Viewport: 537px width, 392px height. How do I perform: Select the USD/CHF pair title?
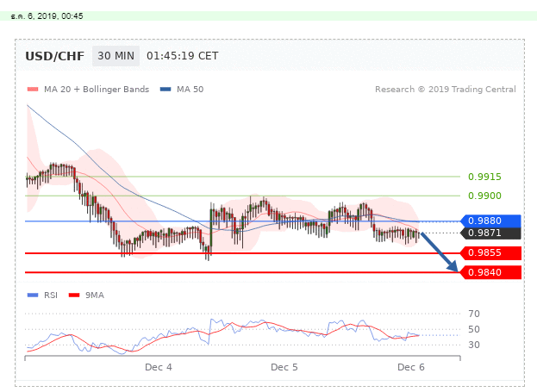tap(55, 56)
